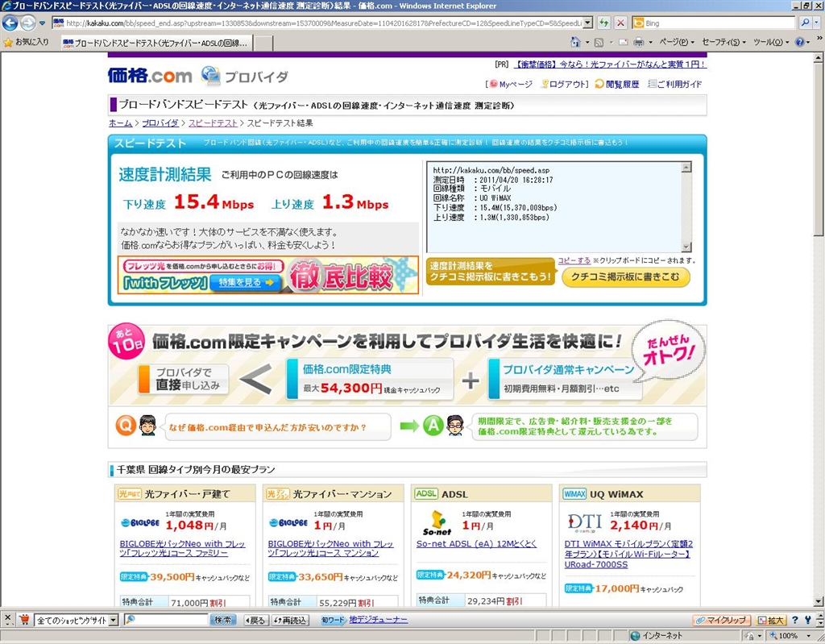825x644 pixels.
Task: Click the RSS feeds icon
Action: coord(599,42)
